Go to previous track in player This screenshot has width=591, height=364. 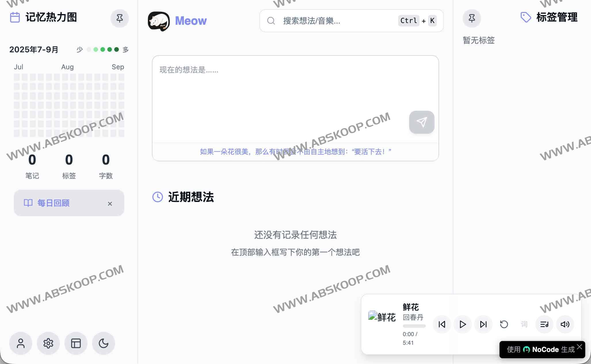442,324
